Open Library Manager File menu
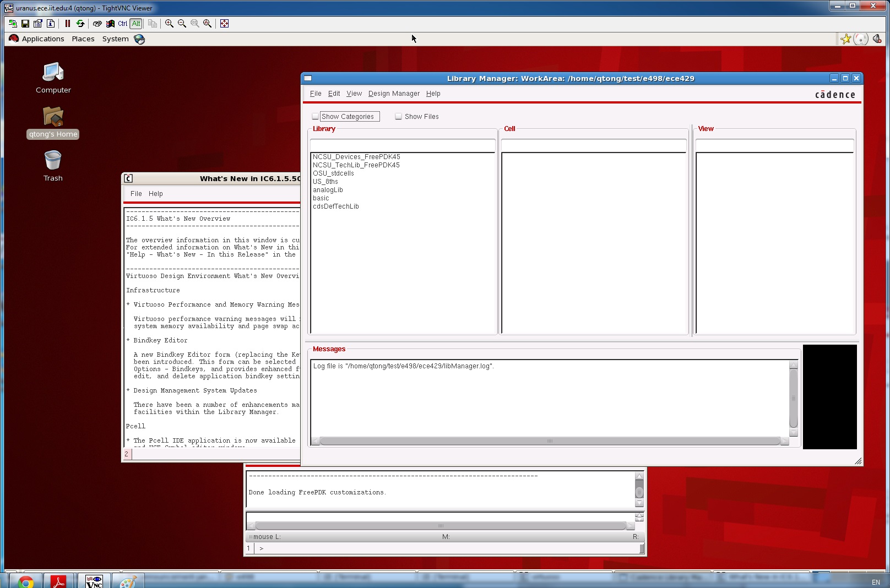 tap(316, 94)
